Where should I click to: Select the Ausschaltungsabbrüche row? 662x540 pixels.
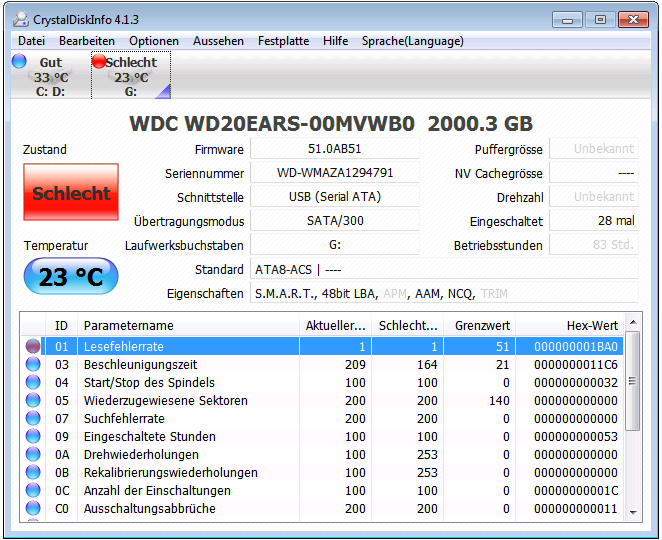tap(322, 509)
